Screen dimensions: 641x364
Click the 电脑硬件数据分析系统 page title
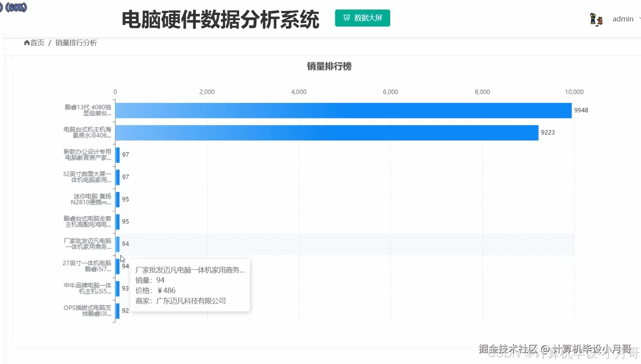[x=221, y=19]
